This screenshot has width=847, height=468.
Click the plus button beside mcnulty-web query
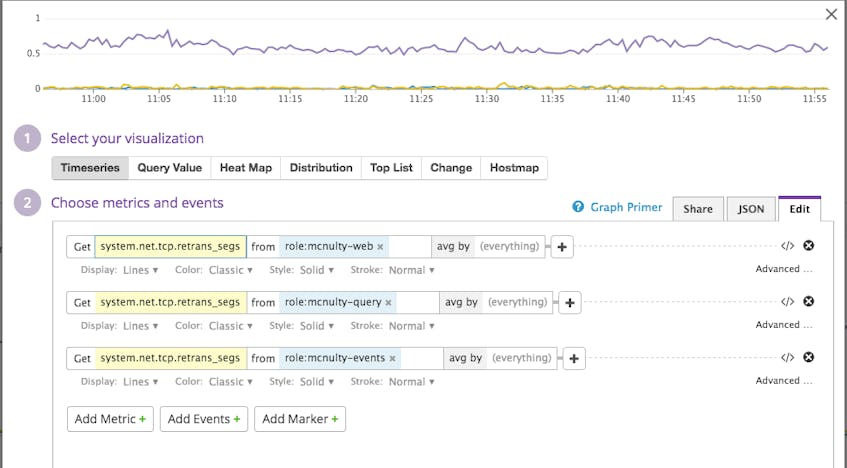click(562, 247)
